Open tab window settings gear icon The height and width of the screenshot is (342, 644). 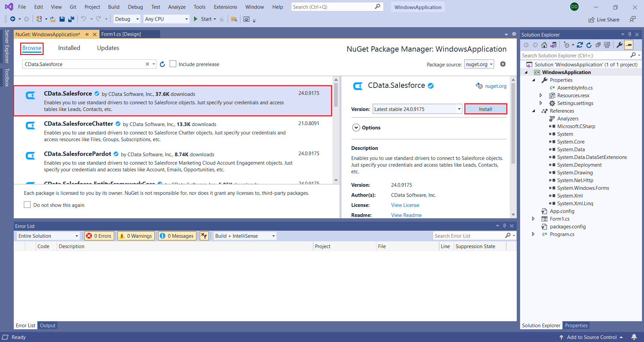(x=514, y=34)
